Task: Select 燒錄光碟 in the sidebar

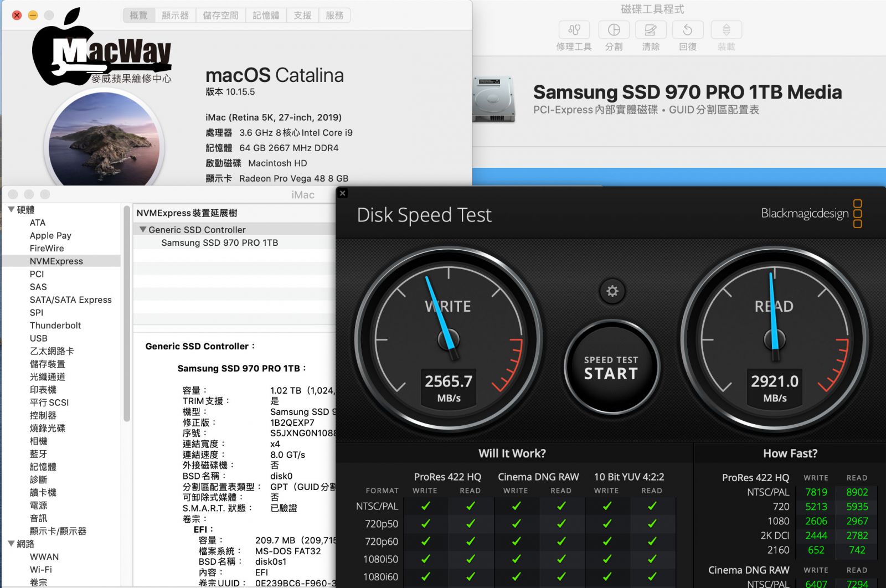Action: coord(47,428)
